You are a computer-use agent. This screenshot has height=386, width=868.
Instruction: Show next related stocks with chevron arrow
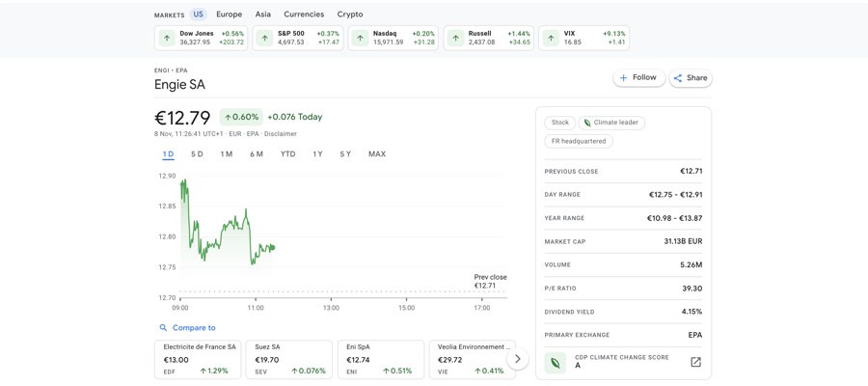[x=518, y=359]
